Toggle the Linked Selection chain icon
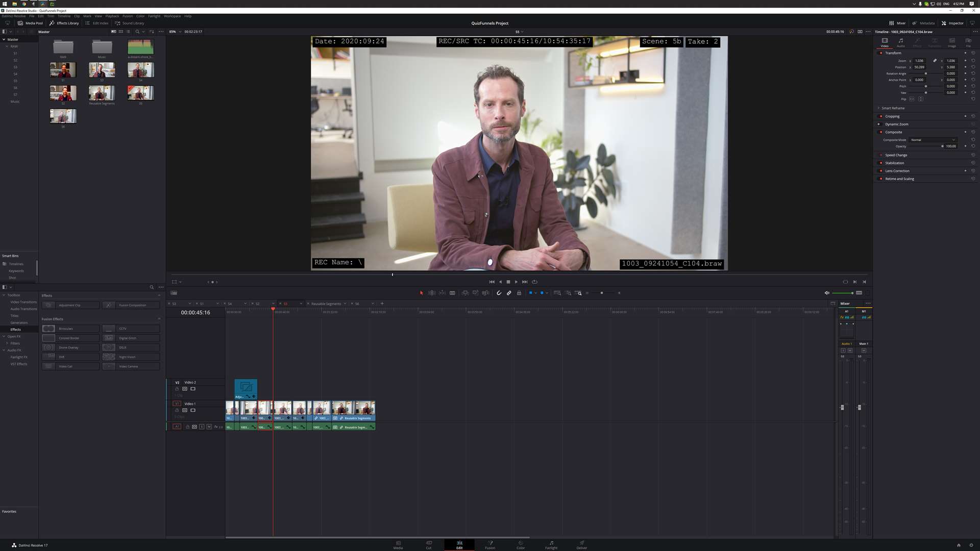This screenshot has width=980, height=551. 509,293
